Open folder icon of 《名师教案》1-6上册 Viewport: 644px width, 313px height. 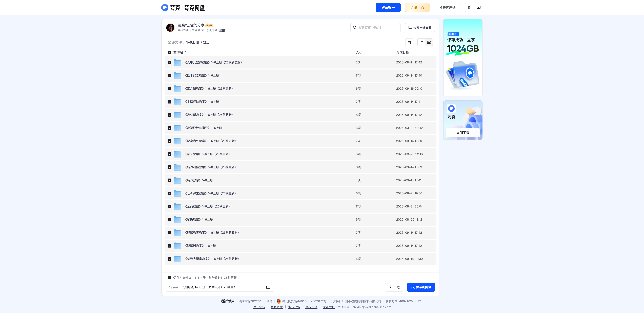pos(177,180)
